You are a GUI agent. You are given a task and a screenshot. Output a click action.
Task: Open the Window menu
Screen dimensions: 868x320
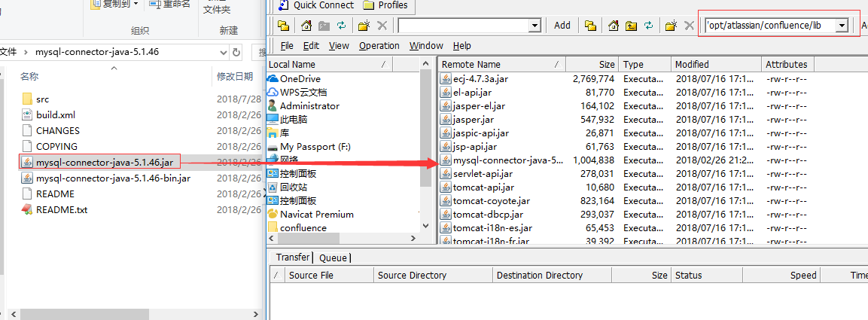426,45
